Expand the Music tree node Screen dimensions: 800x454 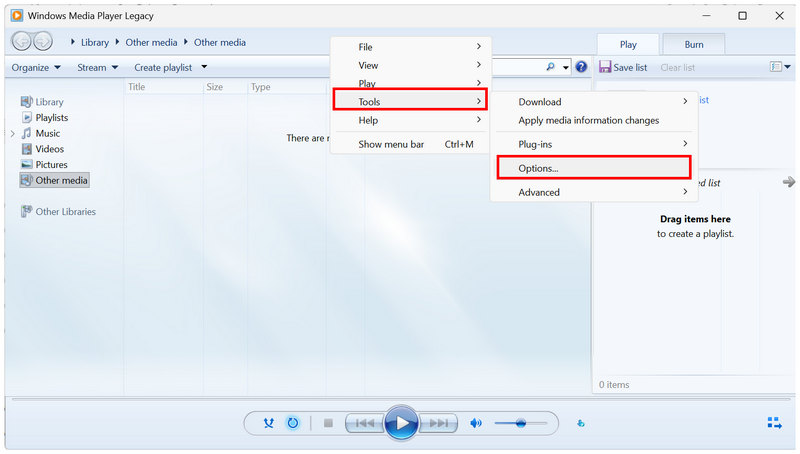[13, 134]
